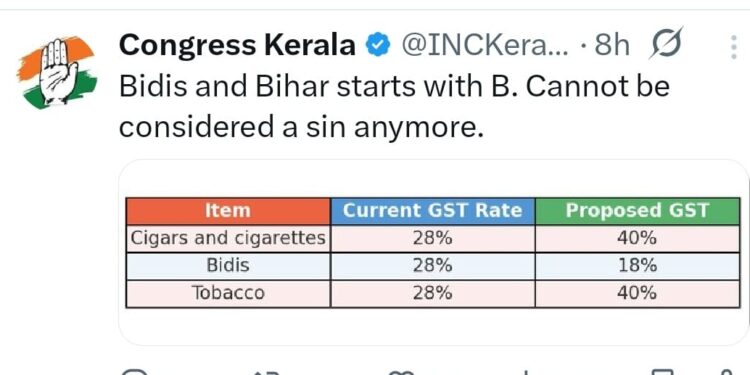Image resolution: width=750 pixels, height=375 pixels.
Task: Click the blue verified badge
Action: [378, 46]
